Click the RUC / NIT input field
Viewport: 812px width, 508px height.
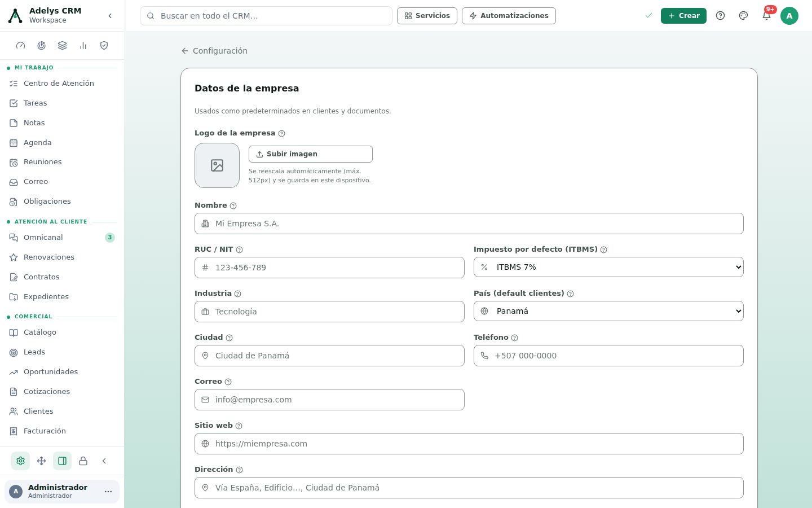(329, 268)
